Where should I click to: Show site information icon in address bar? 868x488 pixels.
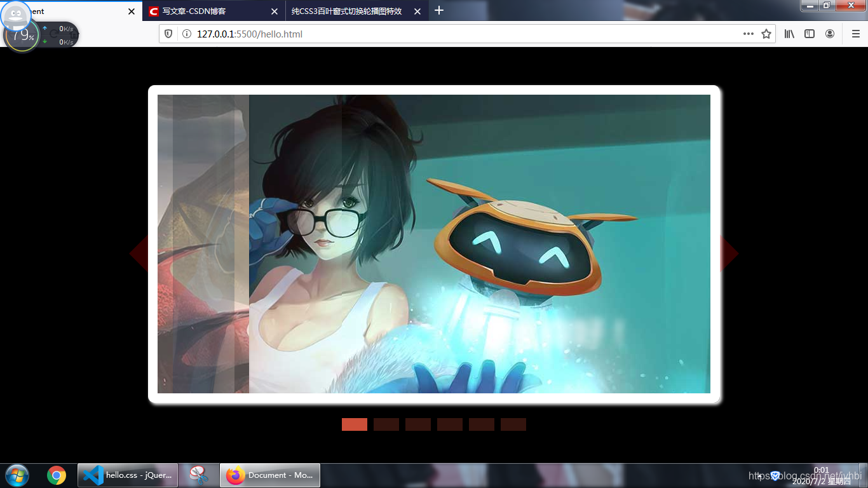(x=187, y=34)
